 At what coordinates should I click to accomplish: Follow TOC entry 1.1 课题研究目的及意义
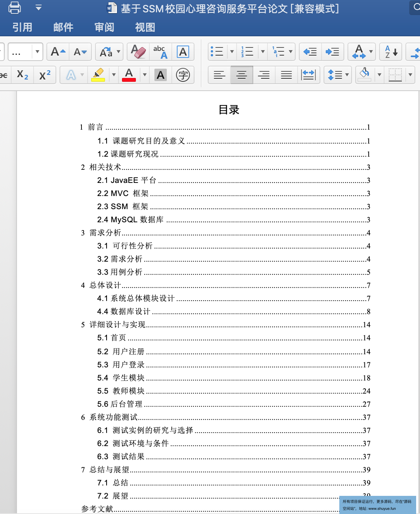pos(234,141)
